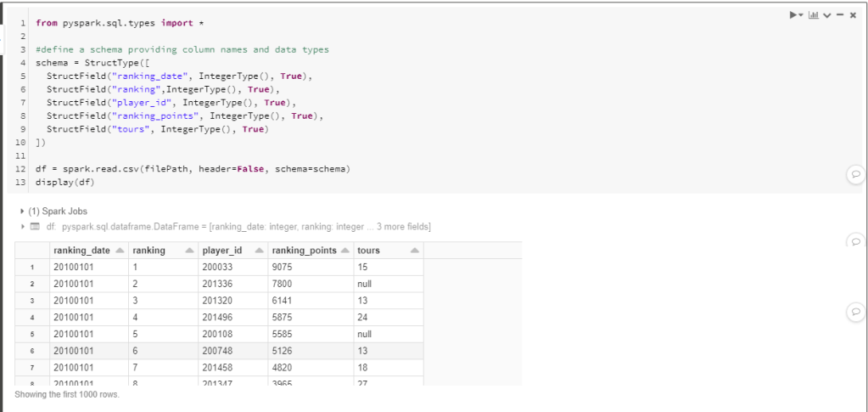Sort the table by ranking_date column
This screenshot has width=868, height=412.
pos(119,251)
